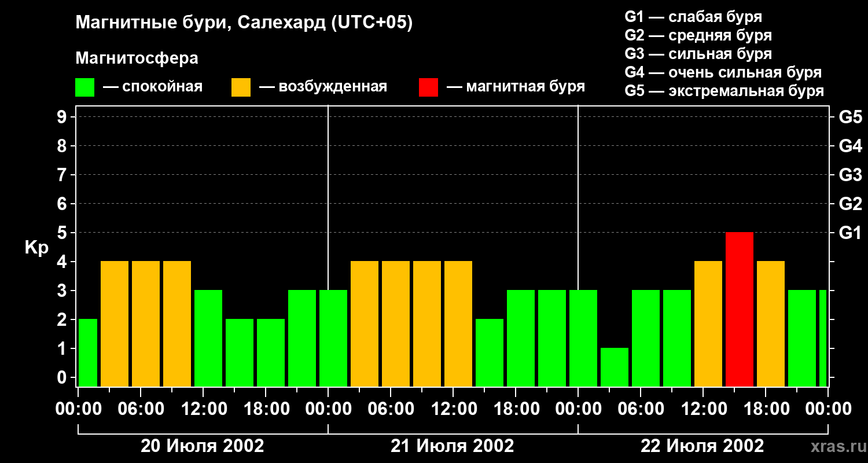The height and width of the screenshot is (463, 868).
Task: Click the '8' label on the Kp axis
Action: coord(63,146)
